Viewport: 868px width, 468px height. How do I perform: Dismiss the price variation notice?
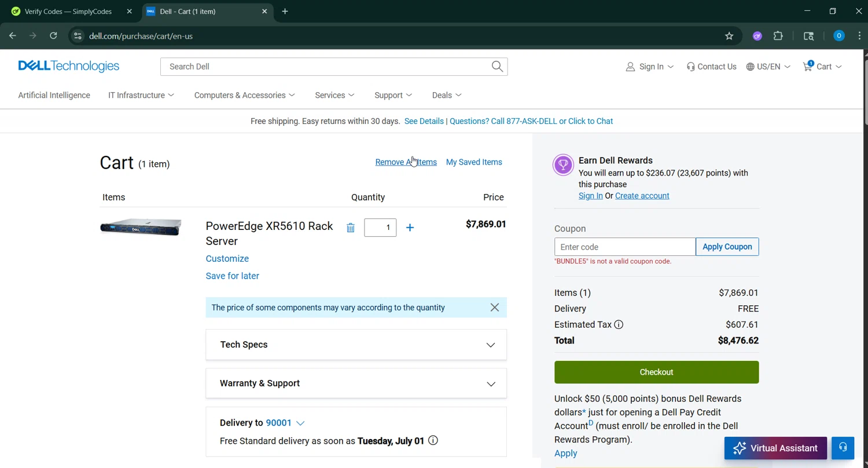click(494, 308)
